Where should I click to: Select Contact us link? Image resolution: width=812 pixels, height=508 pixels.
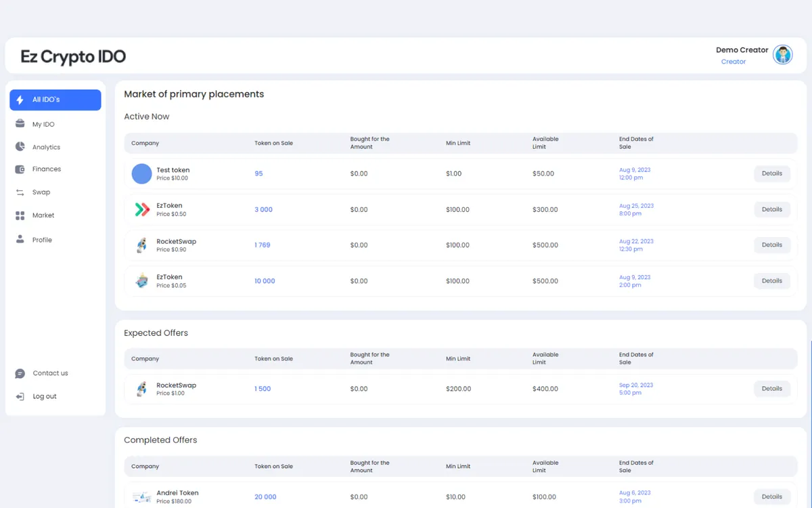tap(50, 373)
